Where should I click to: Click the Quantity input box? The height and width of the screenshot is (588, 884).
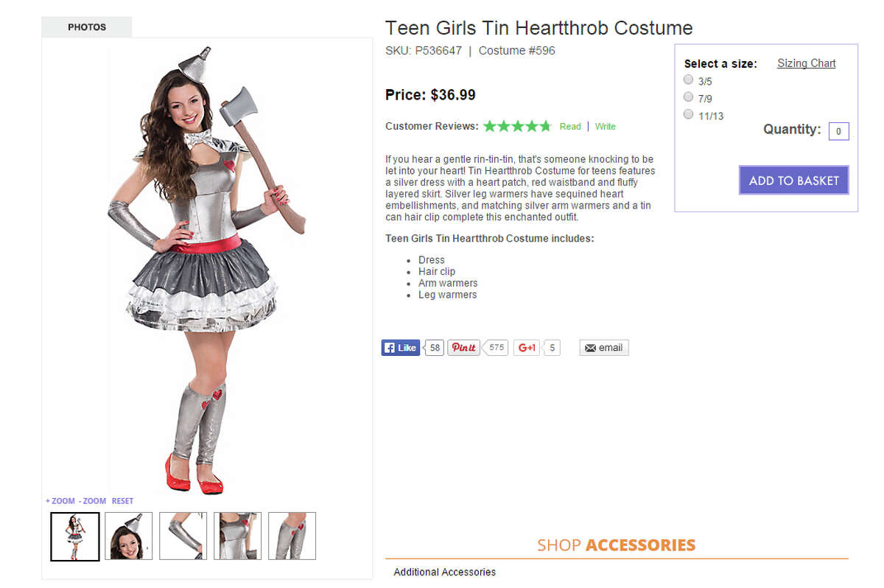tap(838, 130)
